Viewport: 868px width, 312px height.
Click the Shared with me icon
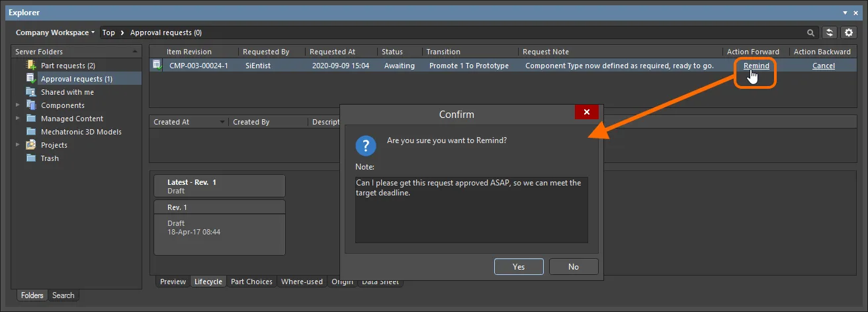(x=31, y=92)
